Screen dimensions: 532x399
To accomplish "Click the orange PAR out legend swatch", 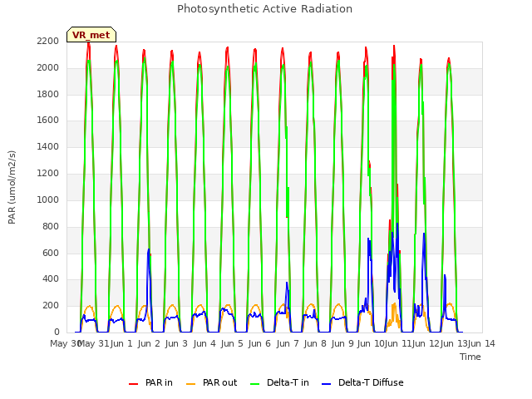I will 190,384.
